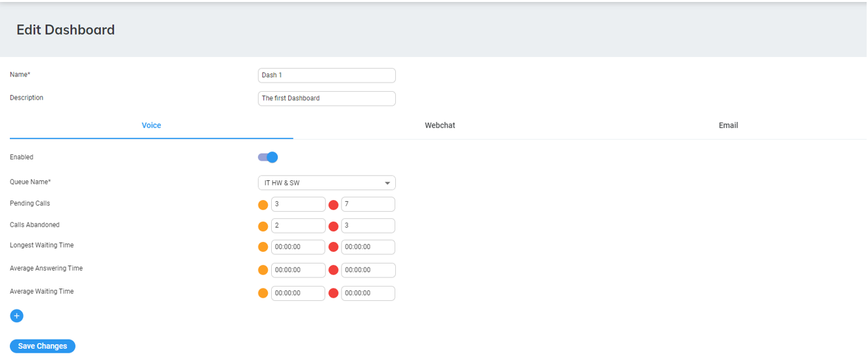Click the Name input field
The height and width of the screenshot is (358, 868).
coord(327,75)
